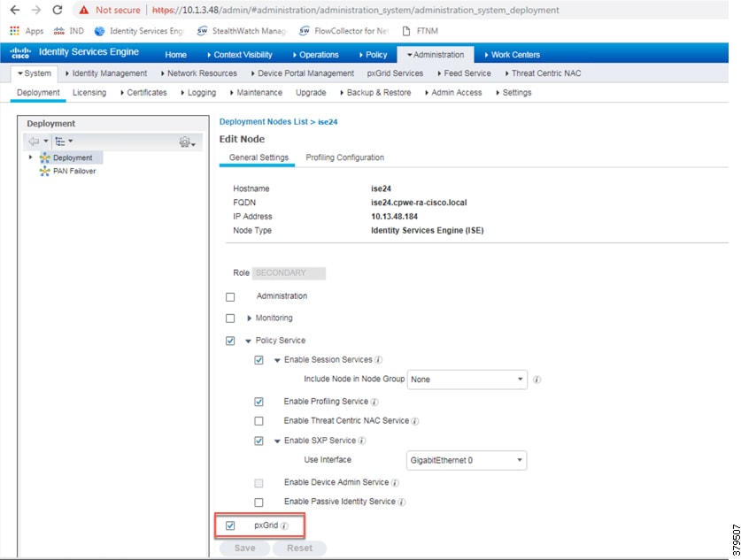Open the Backup & Restore submenu
The image size is (741, 560).
[375, 93]
